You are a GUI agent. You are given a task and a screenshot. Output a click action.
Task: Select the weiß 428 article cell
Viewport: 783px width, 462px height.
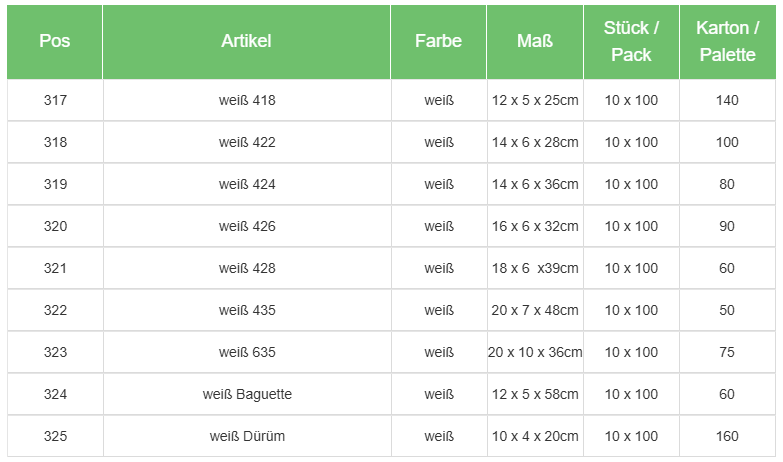[x=247, y=268]
